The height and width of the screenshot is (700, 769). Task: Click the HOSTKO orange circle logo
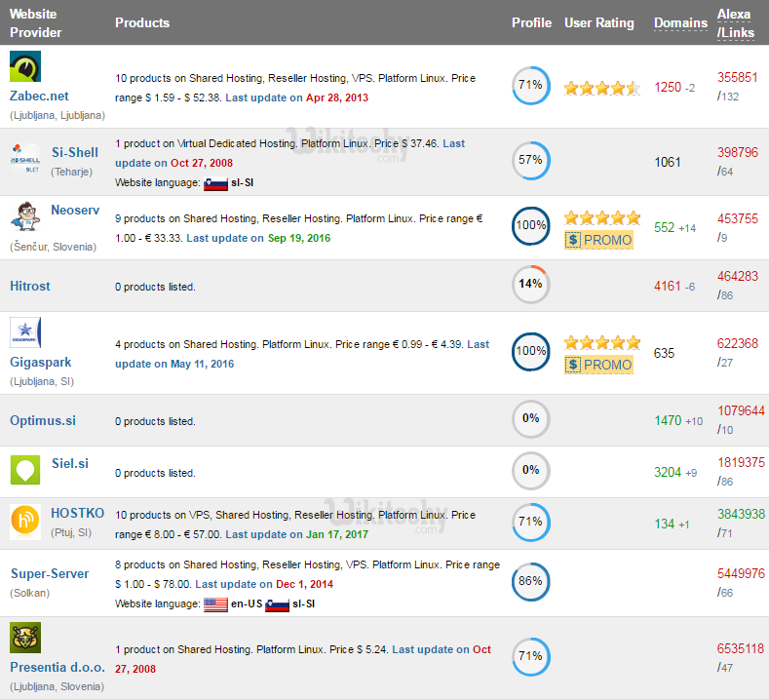pos(25,522)
